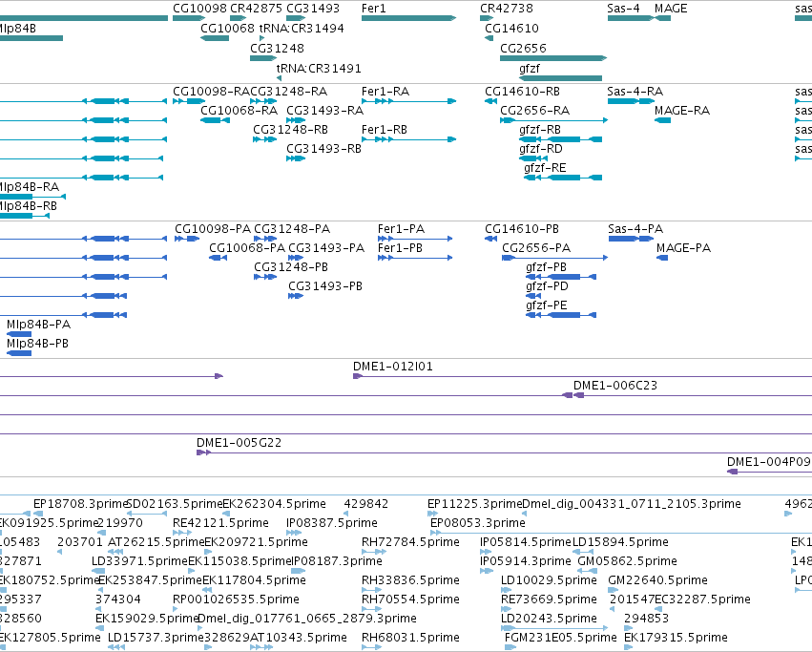The width and height of the screenshot is (812, 652).
Task: Select the CG31248-RA transcript
Action: tap(263, 101)
